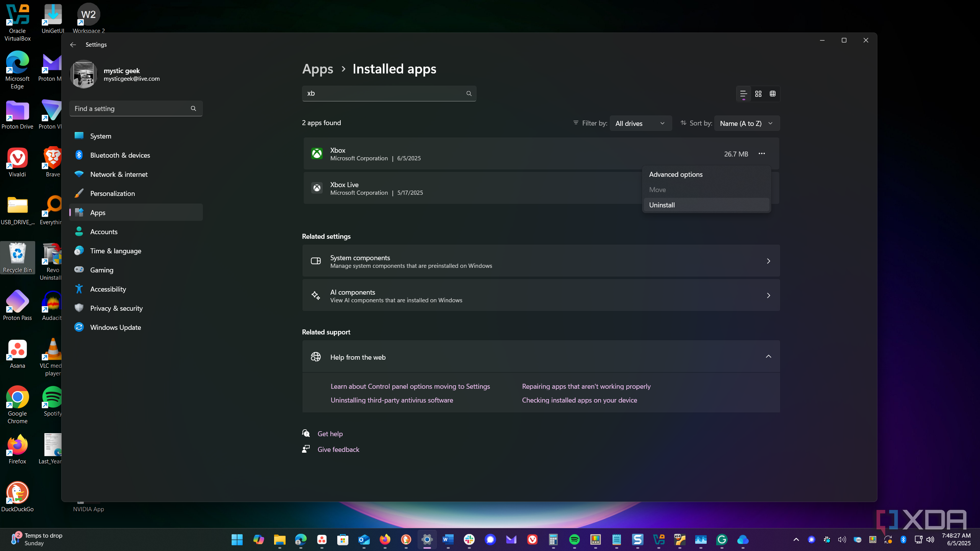Open Learn about Control panel options link
This screenshot has width=980, height=551.
pos(410,386)
